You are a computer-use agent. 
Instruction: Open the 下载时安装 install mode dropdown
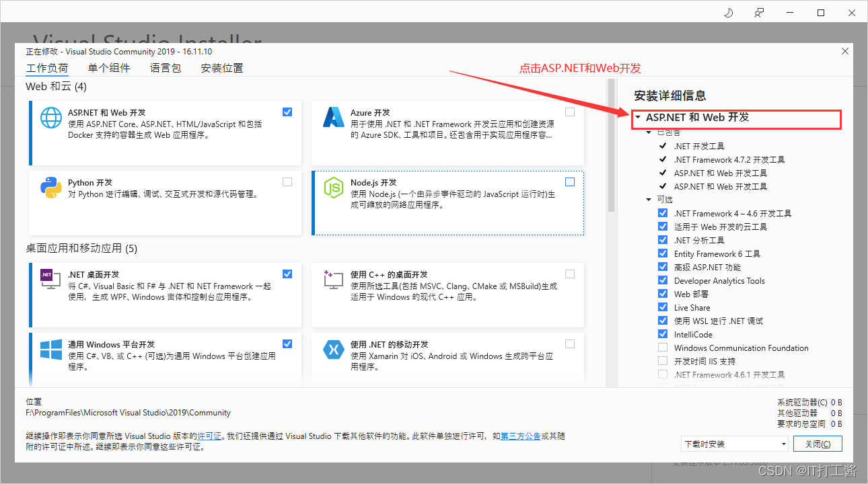tap(734, 444)
